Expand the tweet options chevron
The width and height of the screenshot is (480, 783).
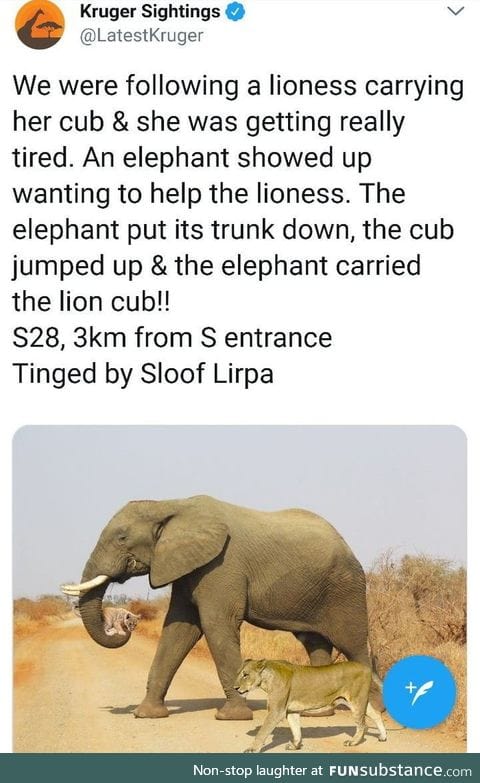(456, 11)
